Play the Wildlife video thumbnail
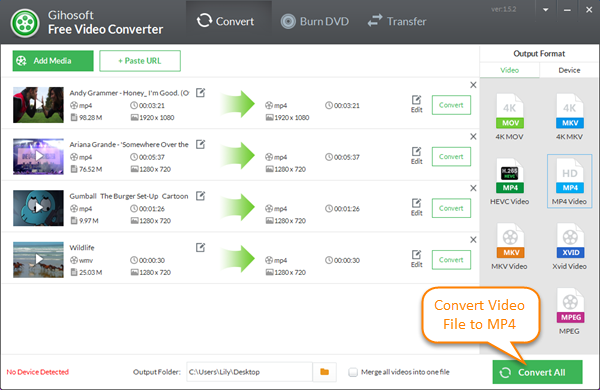The image size is (600, 390). tap(38, 259)
